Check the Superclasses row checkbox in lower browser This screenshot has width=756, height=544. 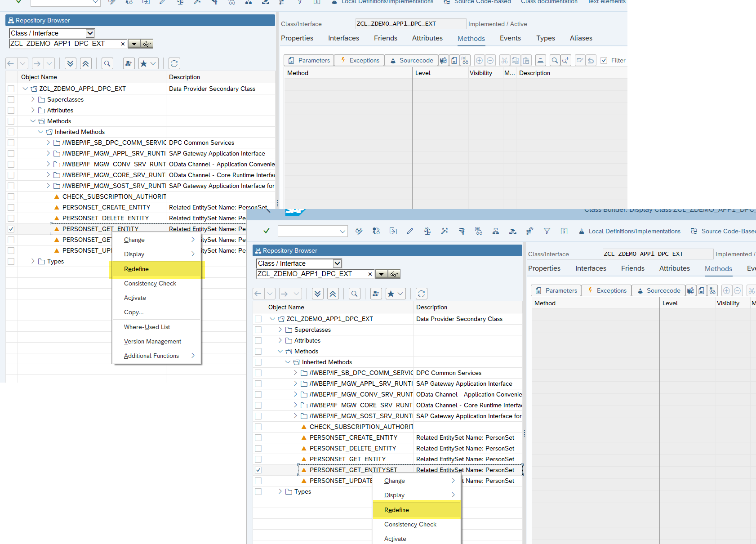click(258, 330)
